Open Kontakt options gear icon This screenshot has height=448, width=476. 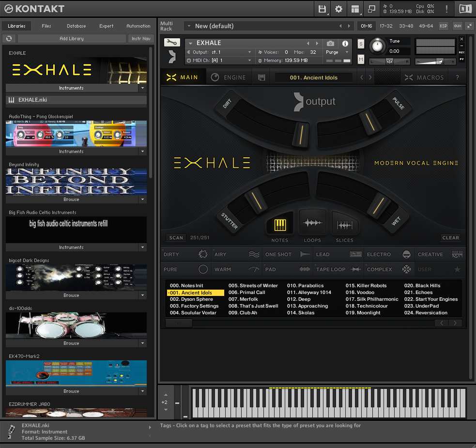point(338,9)
